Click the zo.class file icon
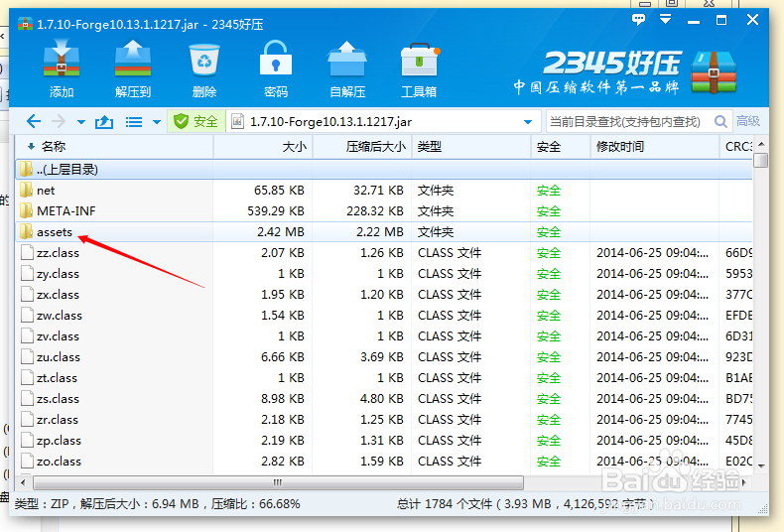The image size is (784, 532). click(27, 461)
